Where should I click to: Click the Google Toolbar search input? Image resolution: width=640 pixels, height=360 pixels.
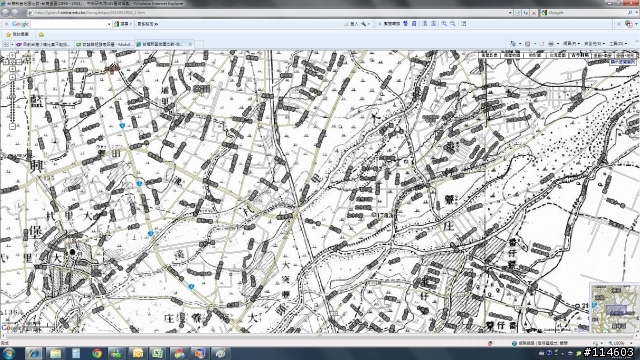[x=69, y=24]
